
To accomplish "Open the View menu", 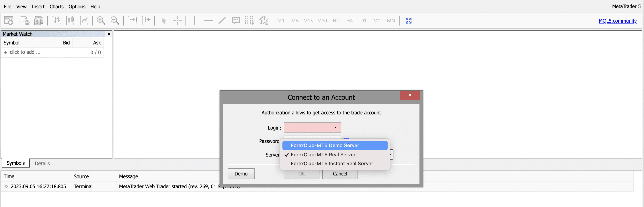I will 21,7.
